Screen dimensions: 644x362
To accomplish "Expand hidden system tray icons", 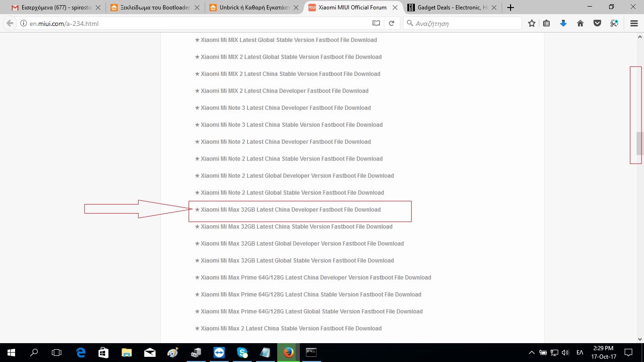I will 532,352.
